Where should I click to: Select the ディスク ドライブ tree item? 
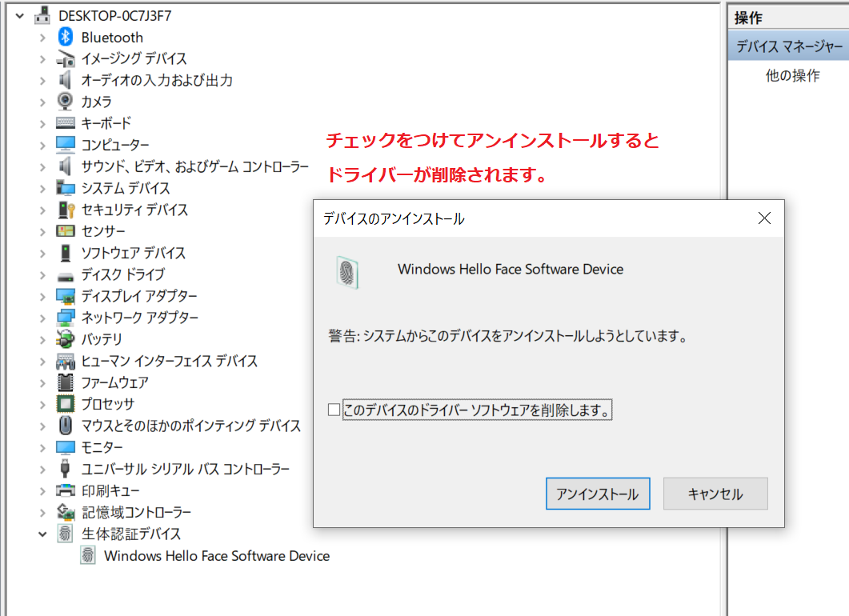coord(122,274)
